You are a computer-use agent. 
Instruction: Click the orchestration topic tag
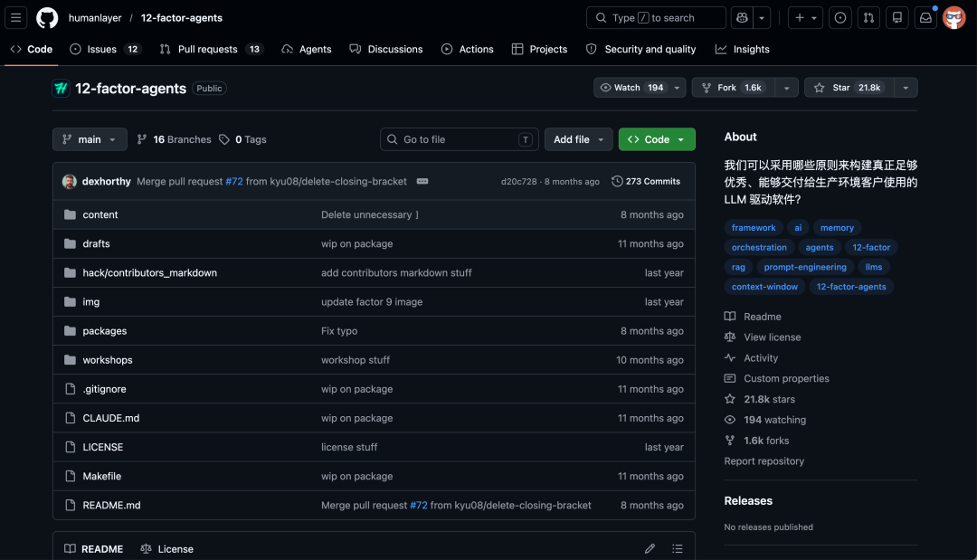click(x=759, y=247)
